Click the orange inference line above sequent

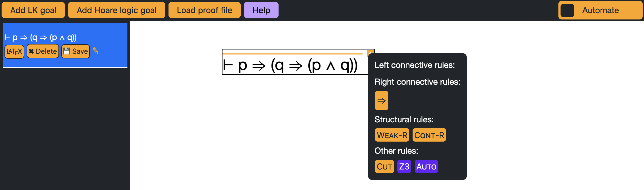pyautogui.click(x=292, y=54)
